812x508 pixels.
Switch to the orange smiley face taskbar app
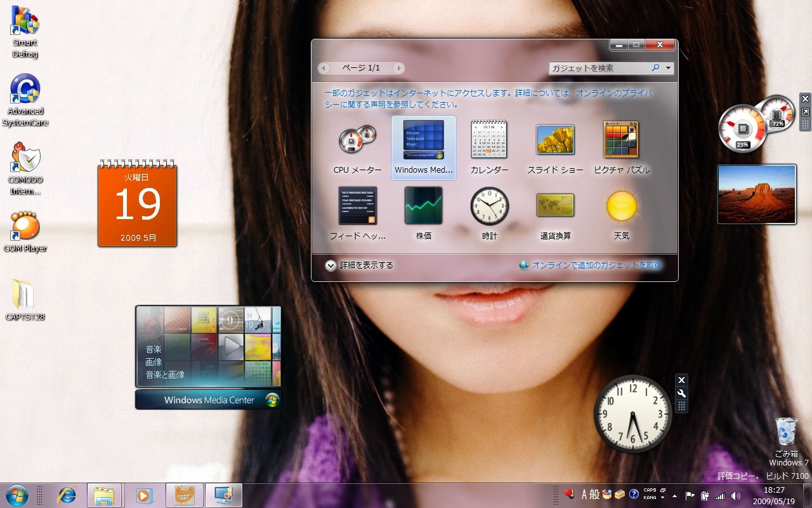185,495
